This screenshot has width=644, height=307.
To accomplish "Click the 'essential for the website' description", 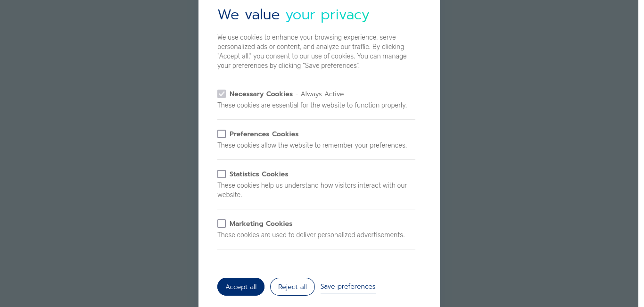I will [x=312, y=105].
